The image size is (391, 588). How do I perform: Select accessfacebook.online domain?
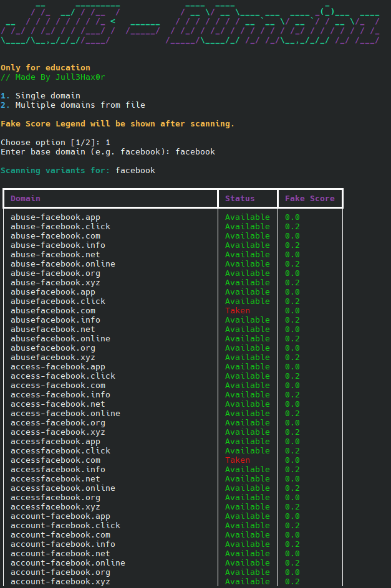[x=63, y=488]
